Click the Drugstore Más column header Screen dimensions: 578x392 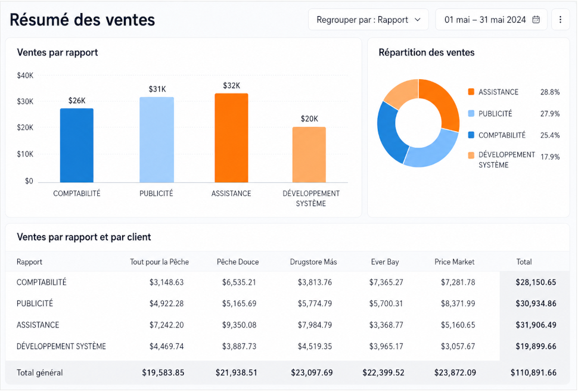(x=313, y=262)
